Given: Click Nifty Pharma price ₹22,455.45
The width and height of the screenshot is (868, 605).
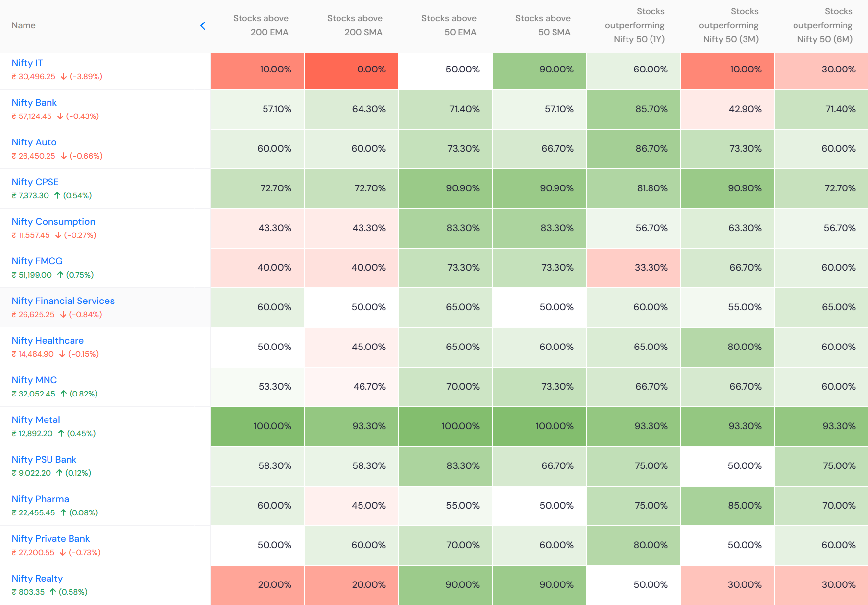Looking at the screenshot, I should pos(33,513).
